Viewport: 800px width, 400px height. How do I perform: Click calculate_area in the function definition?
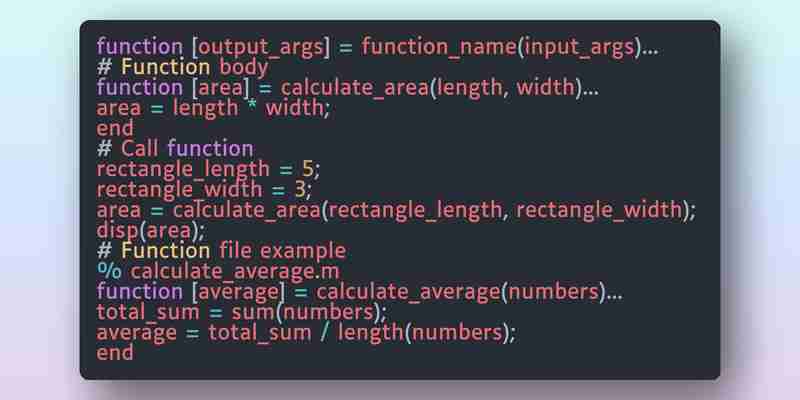coord(355,88)
